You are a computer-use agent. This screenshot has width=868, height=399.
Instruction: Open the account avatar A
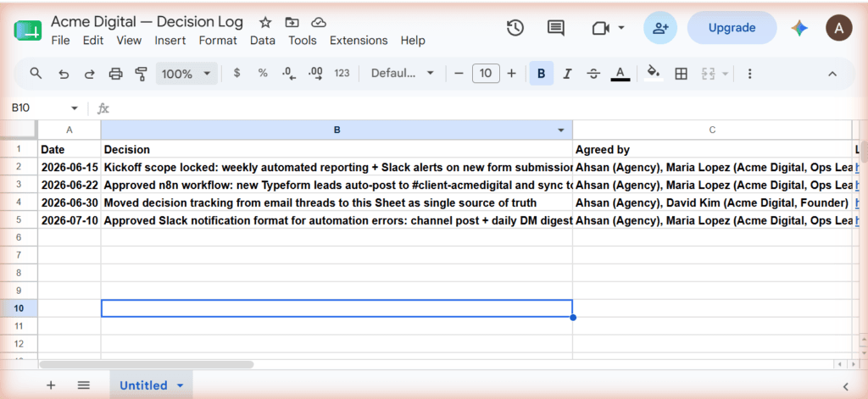pos(839,28)
